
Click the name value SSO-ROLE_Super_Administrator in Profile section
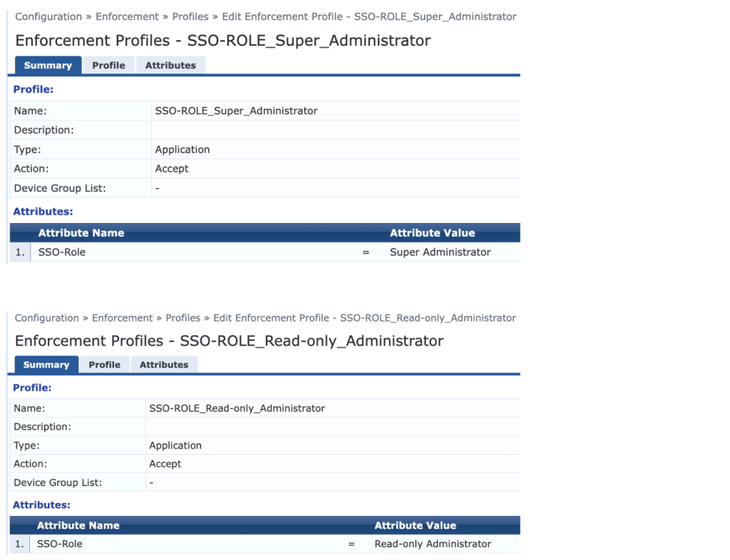tap(236, 111)
